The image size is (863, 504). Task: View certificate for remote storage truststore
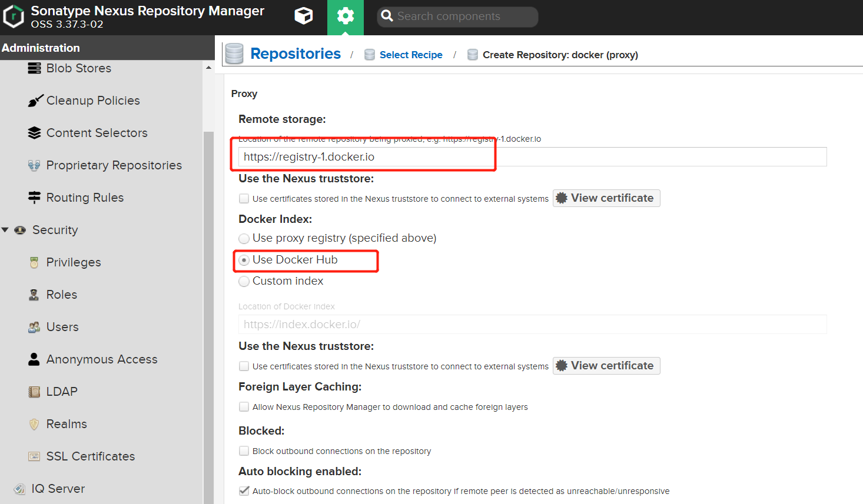pyautogui.click(x=606, y=198)
